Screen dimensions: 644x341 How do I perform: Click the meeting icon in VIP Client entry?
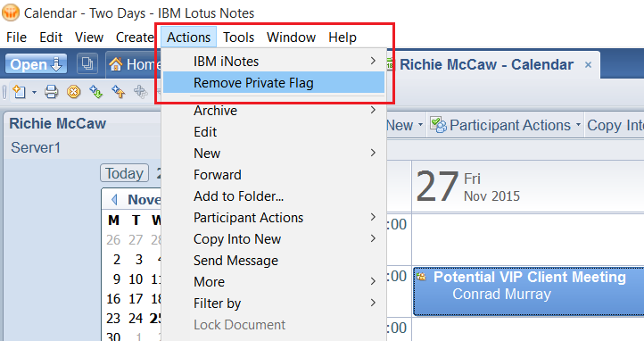(421, 277)
